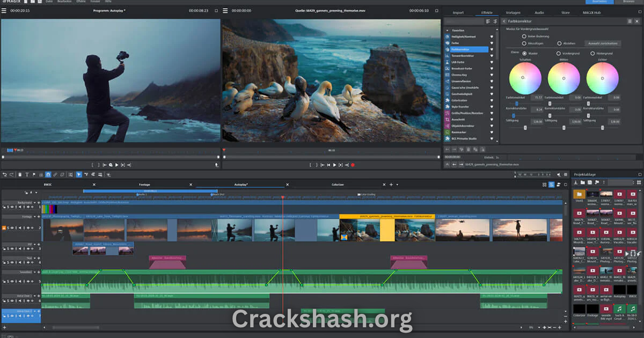Click the list view icon in effects sidebar
The height and width of the screenshot is (338, 644).
coord(488,21)
